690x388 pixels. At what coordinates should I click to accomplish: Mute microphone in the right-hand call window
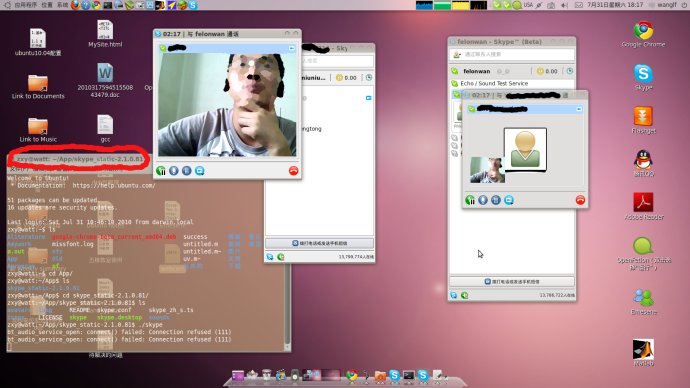click(x=483, y=200)
